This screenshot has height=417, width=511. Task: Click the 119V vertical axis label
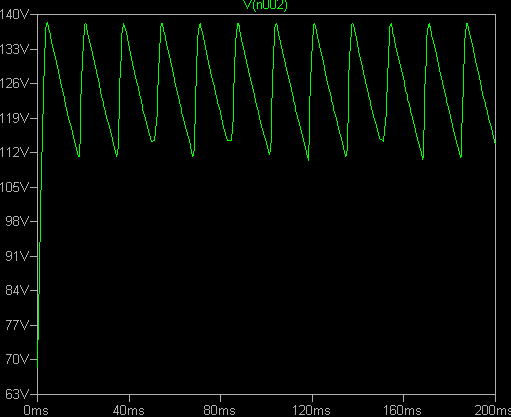click(14, 118)
